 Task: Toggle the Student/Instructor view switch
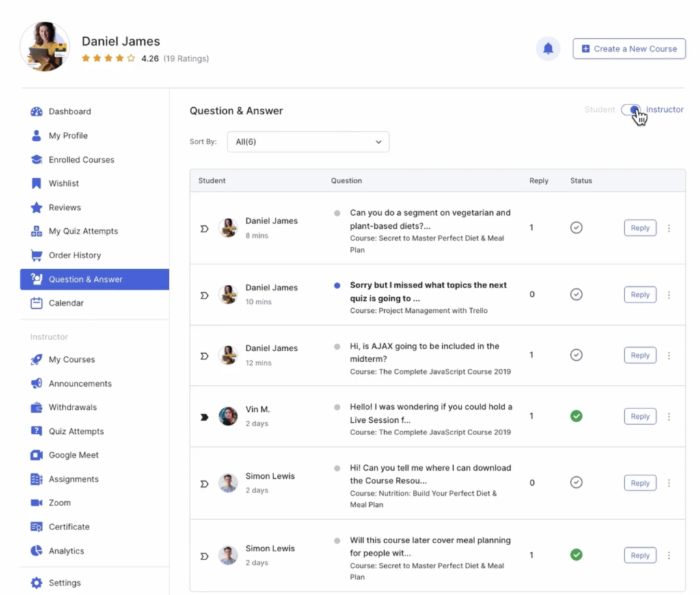click(630, 110)
